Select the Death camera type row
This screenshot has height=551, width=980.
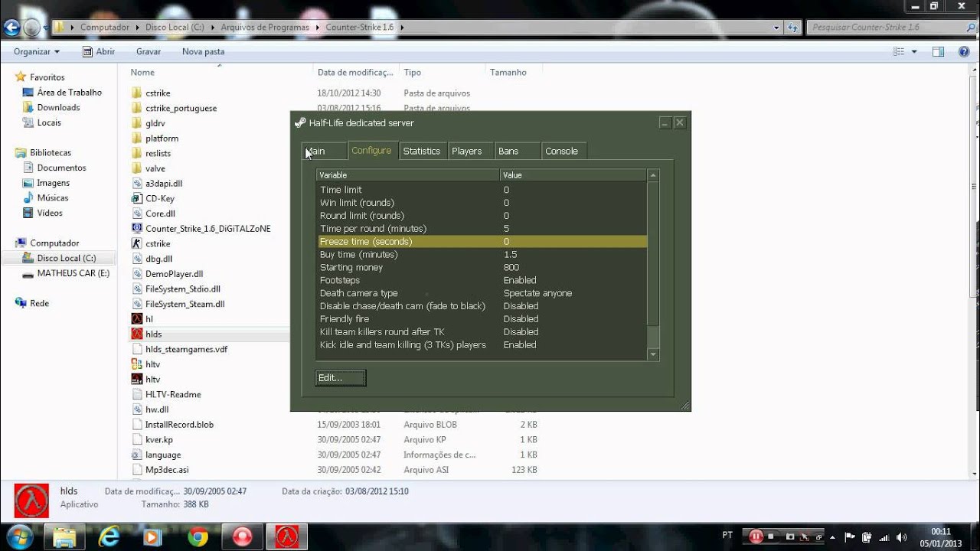(482, 293)
